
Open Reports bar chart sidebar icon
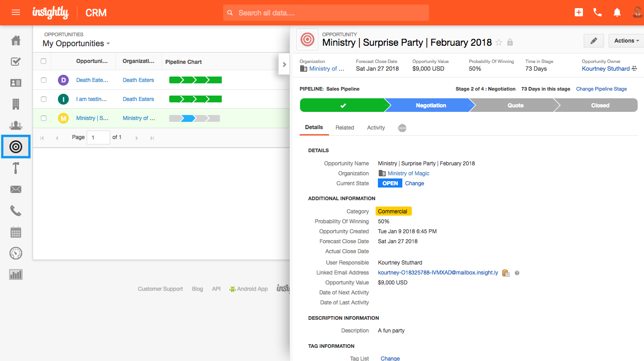(16, 274)
